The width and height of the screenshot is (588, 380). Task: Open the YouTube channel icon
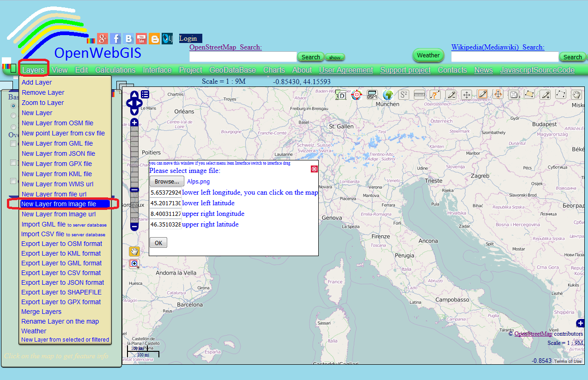141,39
